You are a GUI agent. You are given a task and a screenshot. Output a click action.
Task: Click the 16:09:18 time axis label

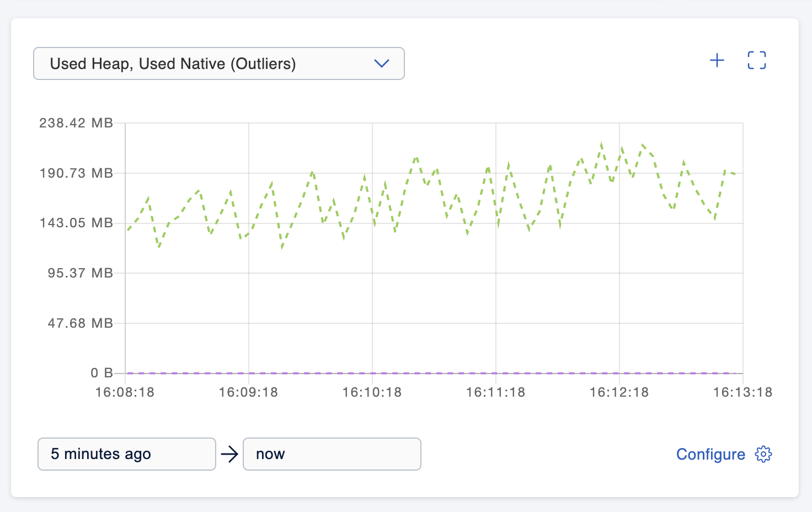(x=248, y=392)
